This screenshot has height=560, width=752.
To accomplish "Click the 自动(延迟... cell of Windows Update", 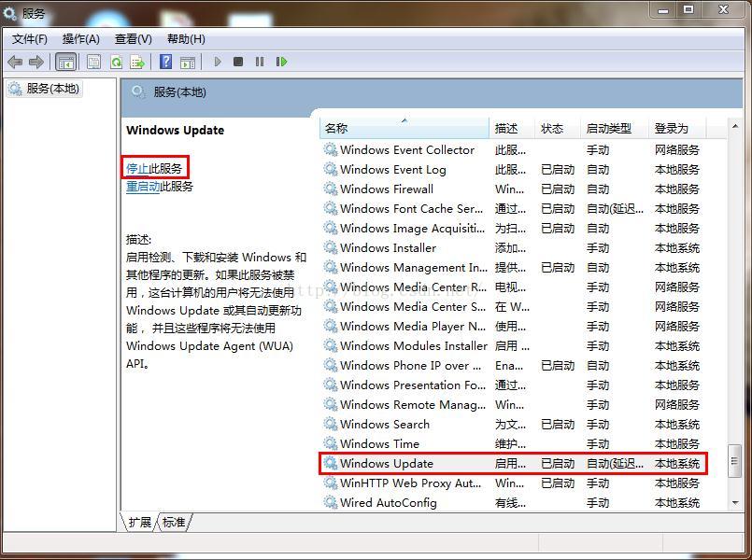I will pyautogui.click(x=615, y=464).
